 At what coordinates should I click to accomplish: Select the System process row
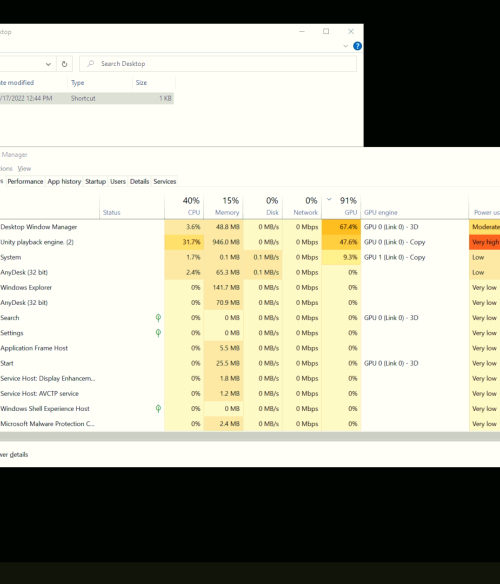point(250,257)
